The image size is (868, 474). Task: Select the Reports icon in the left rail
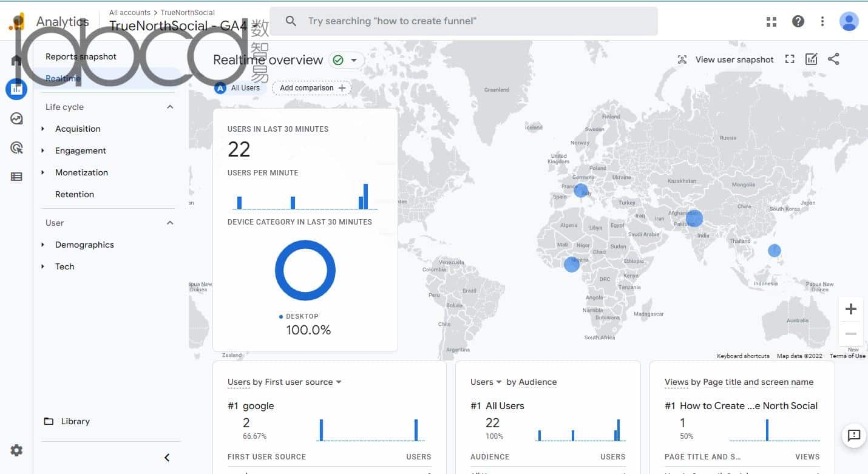pyautogui.click(x=16, y=89)
